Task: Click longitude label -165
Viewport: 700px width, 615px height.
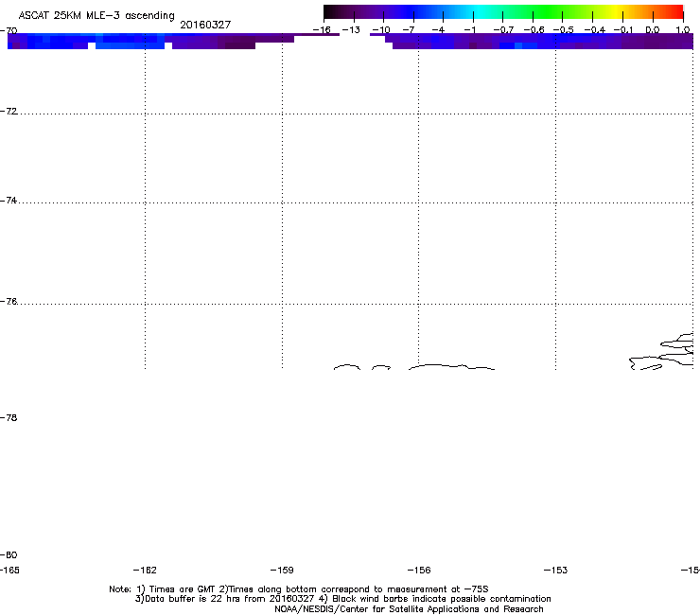Action: [x=9, y=570]
